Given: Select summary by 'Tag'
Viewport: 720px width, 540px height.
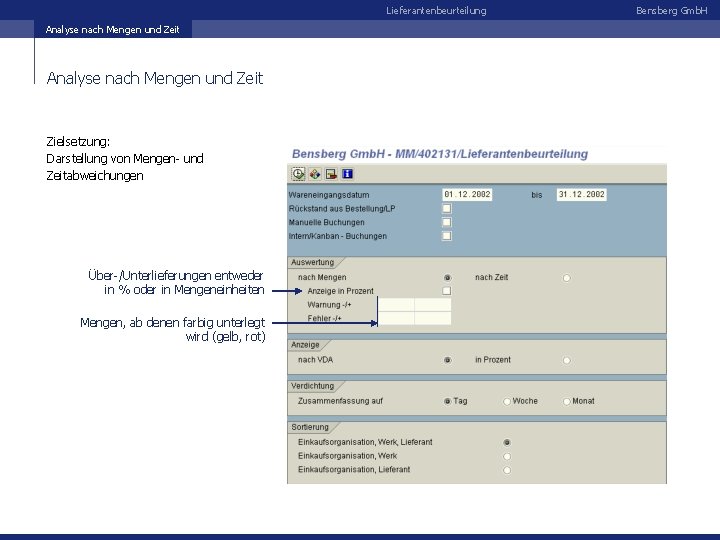Looking at the screenshot, I should 447,401.
